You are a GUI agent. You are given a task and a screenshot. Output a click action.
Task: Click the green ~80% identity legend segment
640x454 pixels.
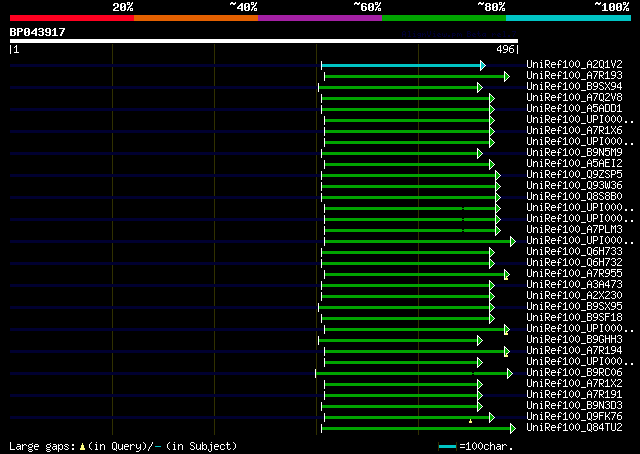point(444,18)
